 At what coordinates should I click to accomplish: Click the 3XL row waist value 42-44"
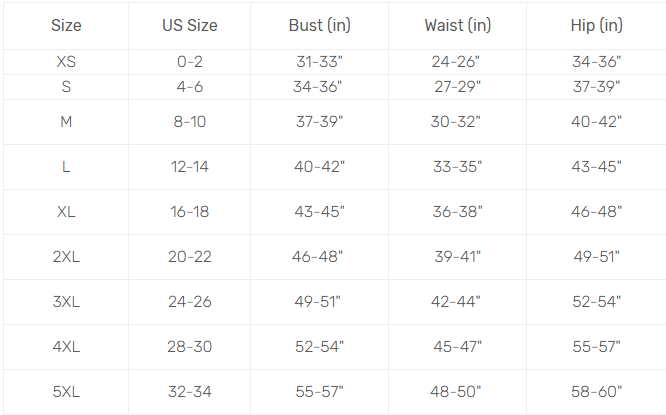[x=457, y=302]
